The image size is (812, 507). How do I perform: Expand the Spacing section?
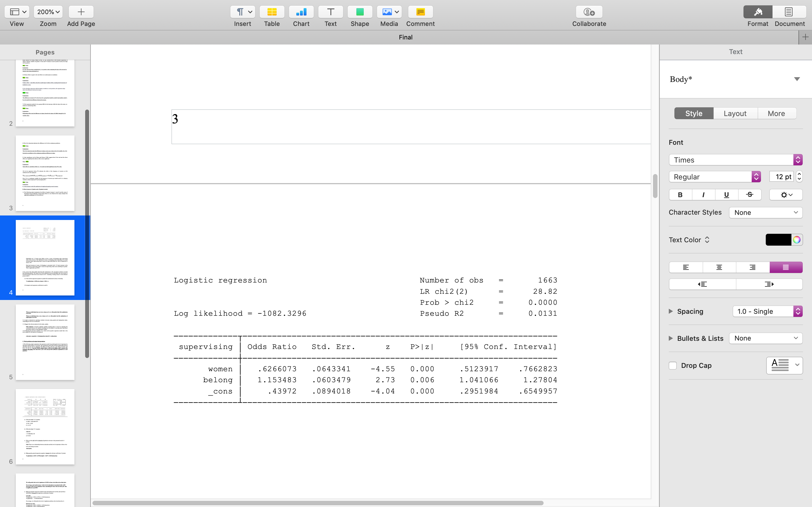pos(671,311)
